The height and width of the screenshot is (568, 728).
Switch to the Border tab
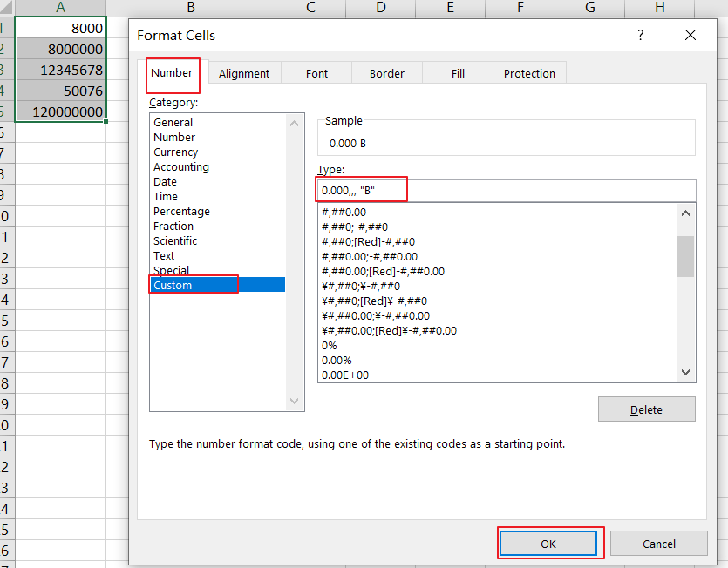point(386,73)
